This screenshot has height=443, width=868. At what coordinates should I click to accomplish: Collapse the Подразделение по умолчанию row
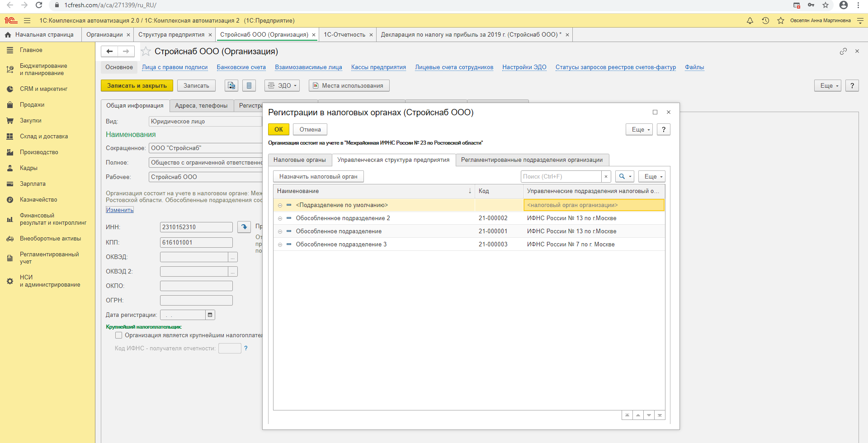[280, 205]
